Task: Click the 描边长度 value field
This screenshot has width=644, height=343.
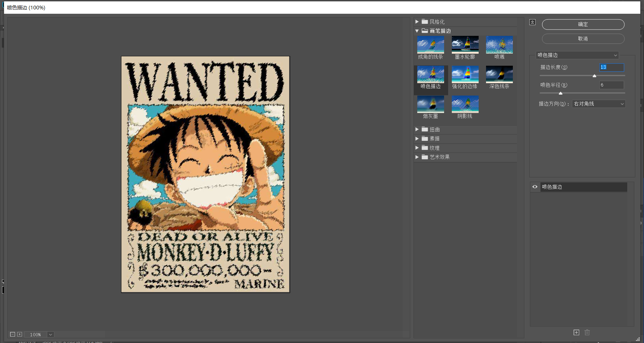Action: [x=611, y=67]
